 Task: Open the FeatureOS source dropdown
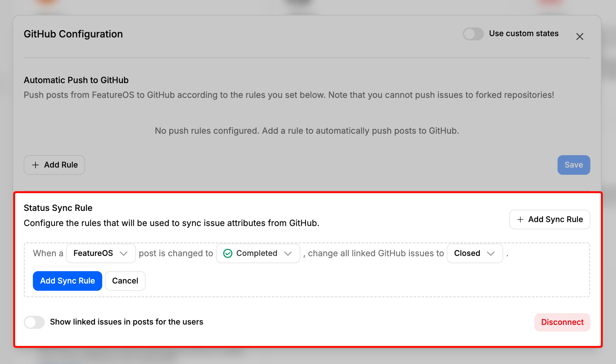tap(101, 253)
